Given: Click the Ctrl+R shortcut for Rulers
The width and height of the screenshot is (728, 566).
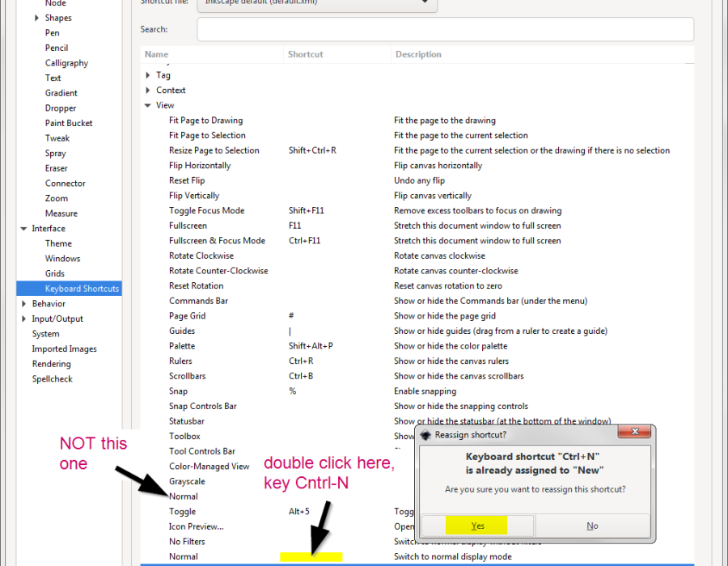Looking at the screenshot, I should [301, 361].
